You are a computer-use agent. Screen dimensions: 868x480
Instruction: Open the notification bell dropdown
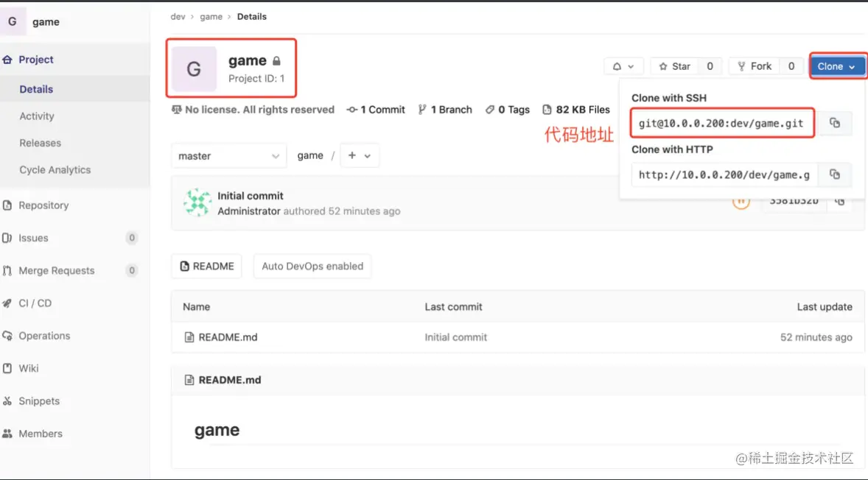[623, 66]
